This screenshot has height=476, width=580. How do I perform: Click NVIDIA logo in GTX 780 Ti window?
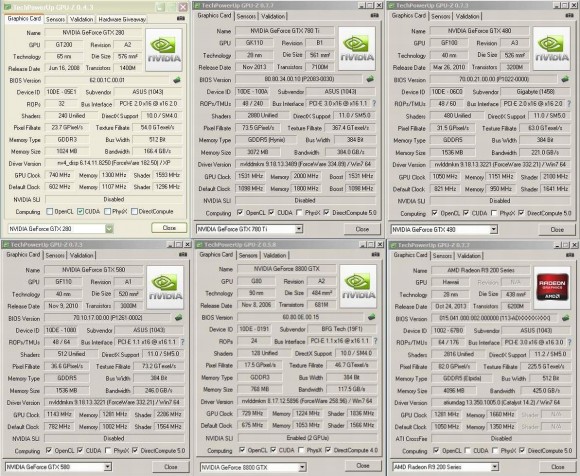pos(357,48)
